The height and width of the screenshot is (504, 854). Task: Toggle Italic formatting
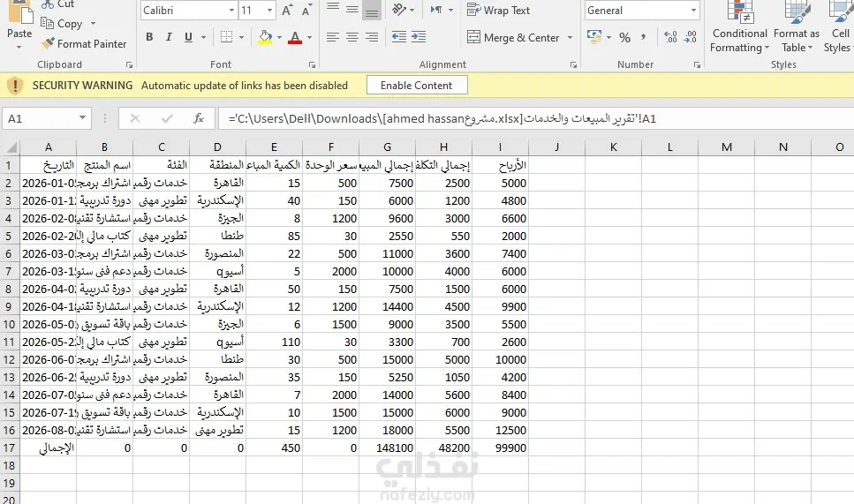pyautogui.click(x=169, y=37)
